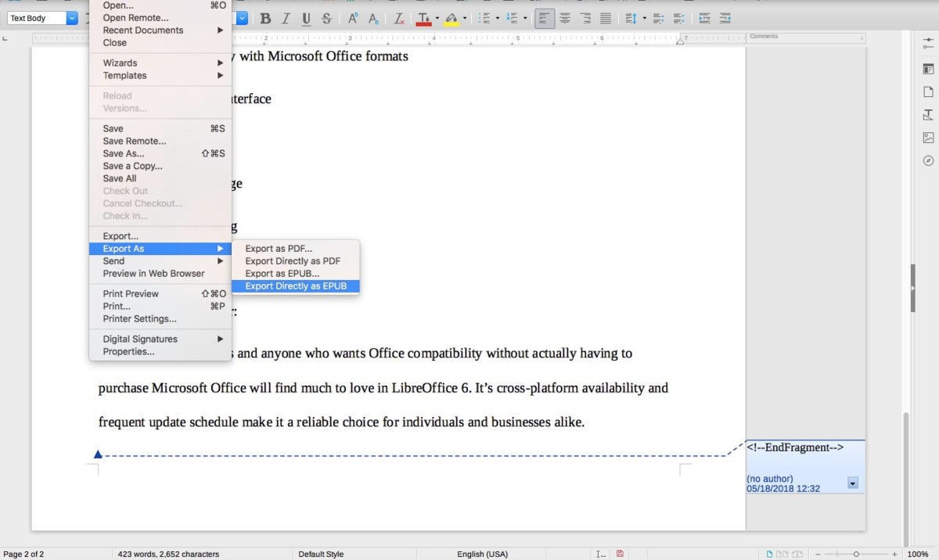Apply Superscript formatting
This screenshot has width=939, height=560.
[x=353, y=18]
